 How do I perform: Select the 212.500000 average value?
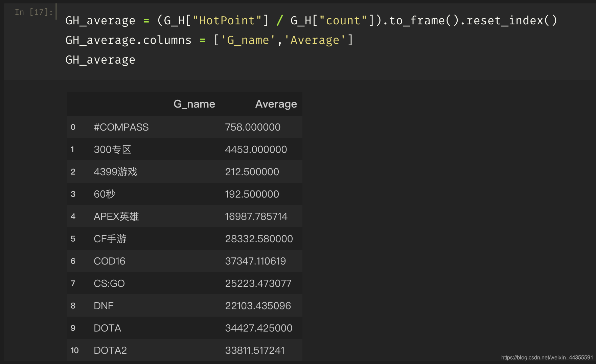[x=252, y=172]
